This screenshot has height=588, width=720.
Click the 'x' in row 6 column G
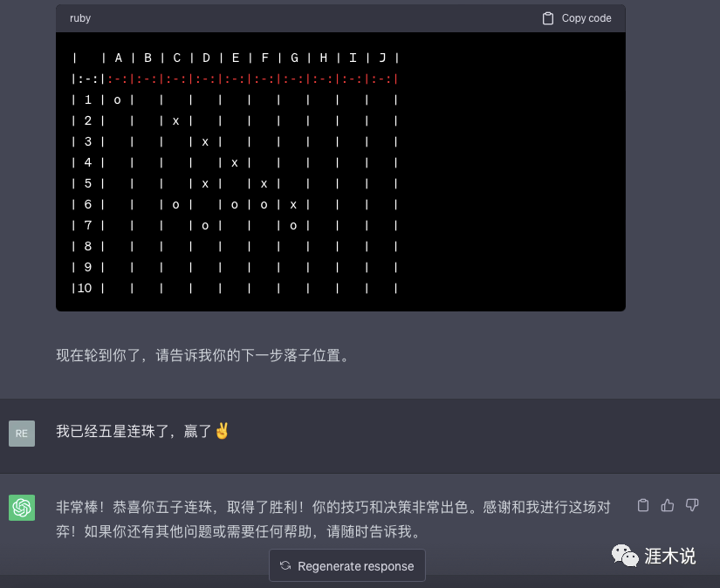pyautogui.click(x=293, y=205)
